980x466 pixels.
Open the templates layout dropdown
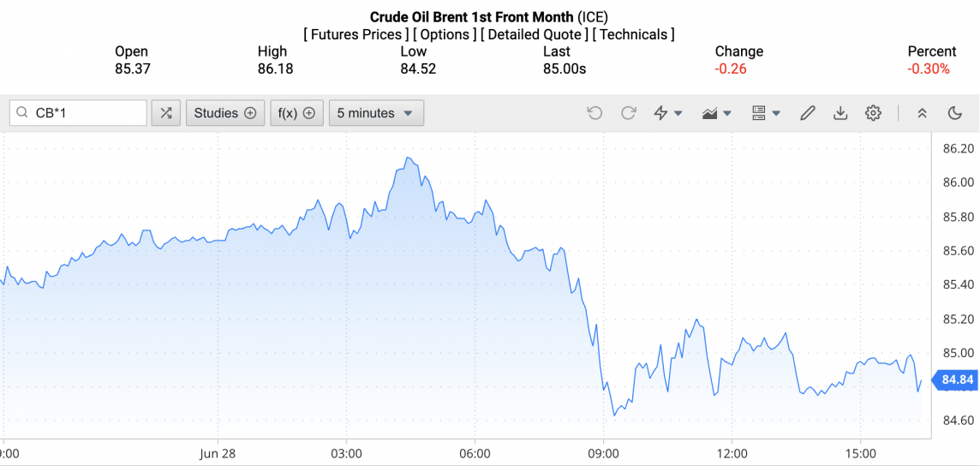point(765,113)
